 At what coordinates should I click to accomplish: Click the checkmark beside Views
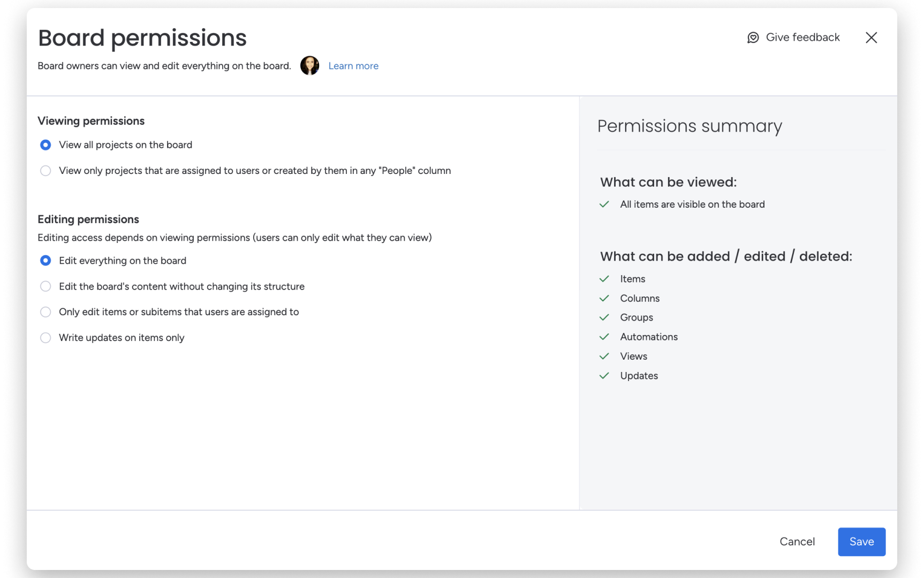pos(605,355)
